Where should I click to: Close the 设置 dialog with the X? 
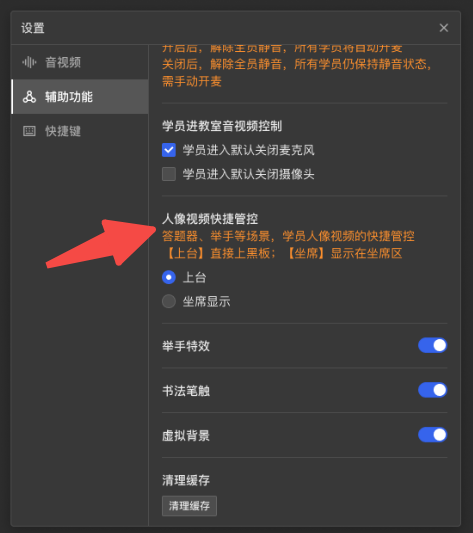click(x=443, y=28)
